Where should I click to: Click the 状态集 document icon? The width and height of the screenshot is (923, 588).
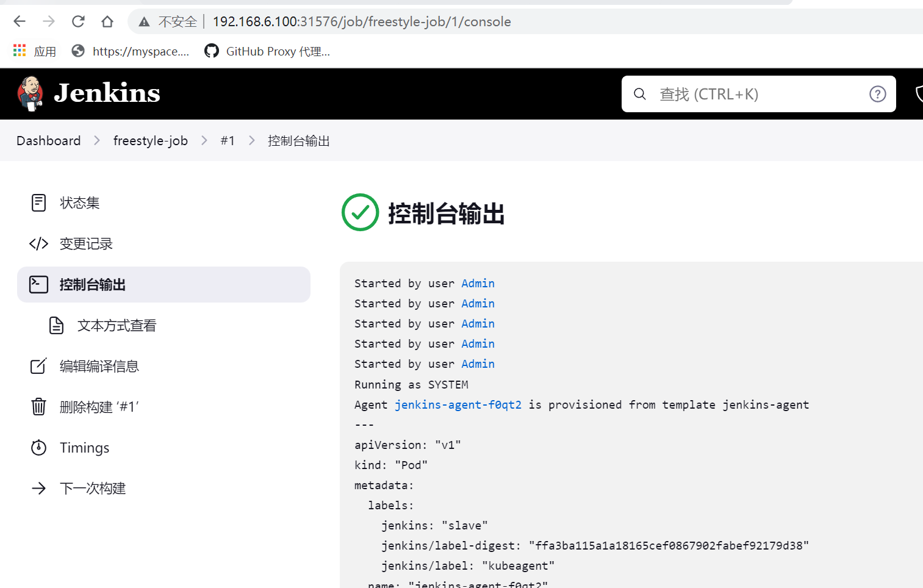click(38, 203)
